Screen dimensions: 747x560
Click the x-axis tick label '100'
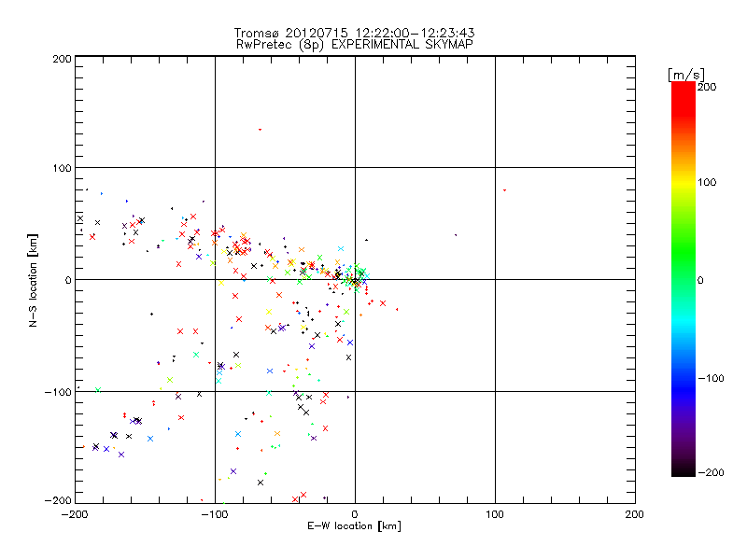tap(495, 514)
